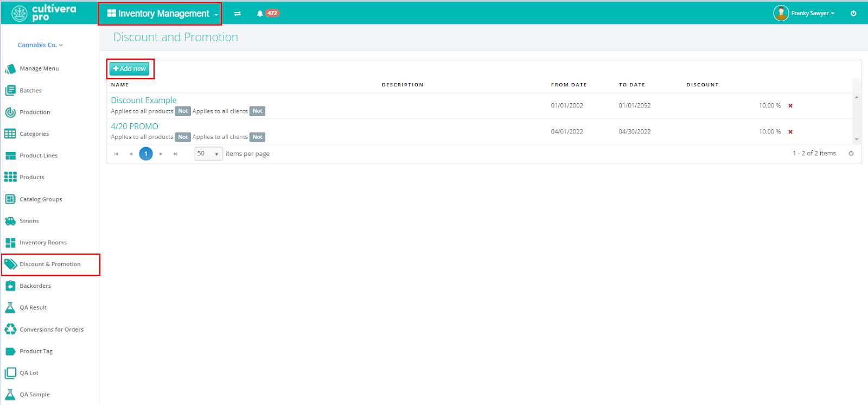Click the Cultivera Pro logo

coord(44,13)
